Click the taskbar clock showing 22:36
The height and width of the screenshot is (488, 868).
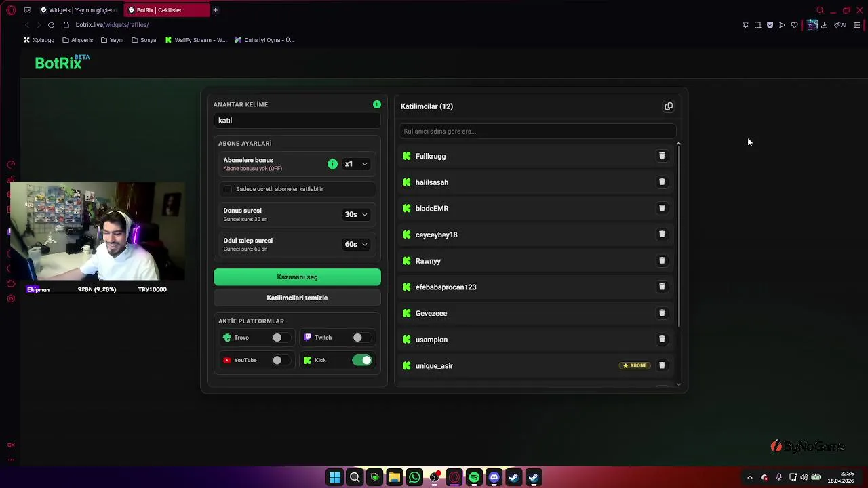point(841,477)
